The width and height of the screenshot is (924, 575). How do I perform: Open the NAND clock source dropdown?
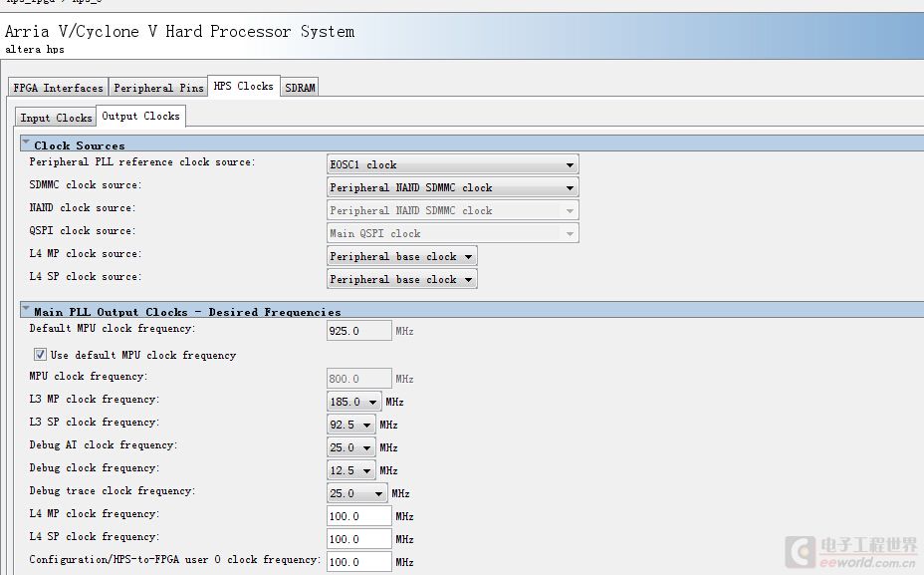tap(453, 210)
